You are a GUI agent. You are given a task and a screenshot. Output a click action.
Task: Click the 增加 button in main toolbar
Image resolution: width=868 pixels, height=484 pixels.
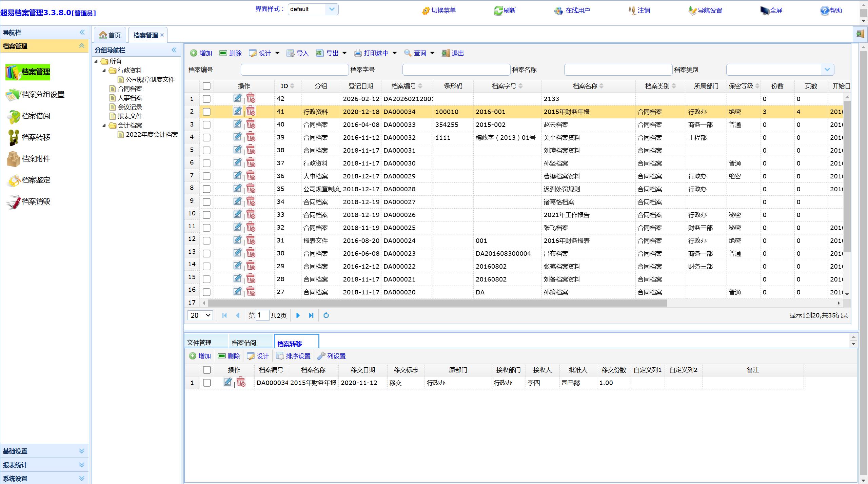[x=201, y=53]
